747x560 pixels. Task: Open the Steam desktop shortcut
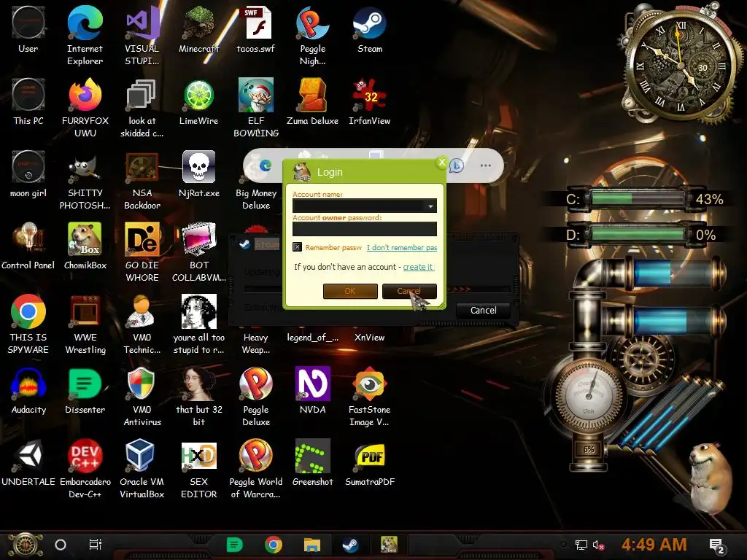[370, 31]
